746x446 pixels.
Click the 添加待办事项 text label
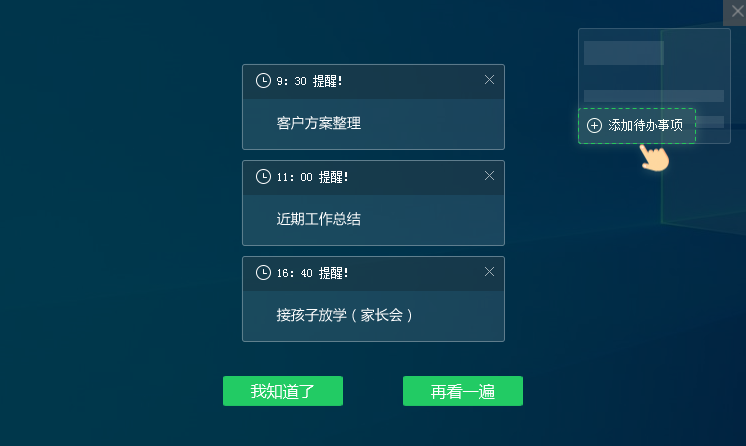tap(645, 126)
